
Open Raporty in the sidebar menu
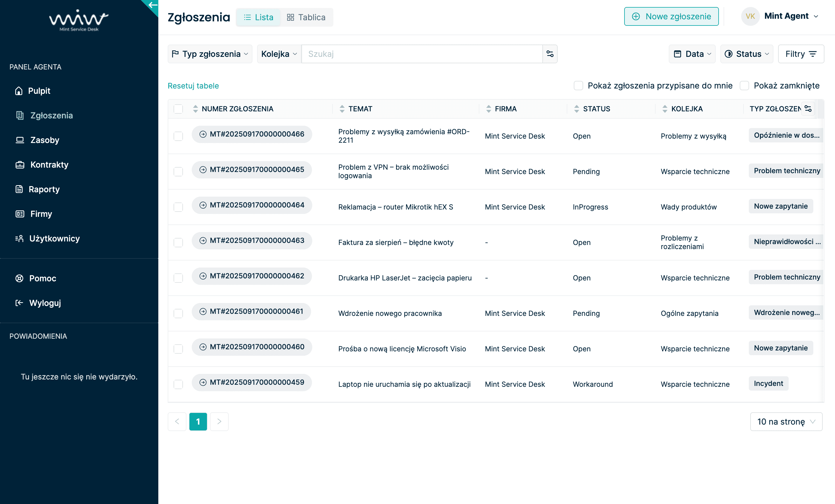pyautogui.click(x=44, y=189)
